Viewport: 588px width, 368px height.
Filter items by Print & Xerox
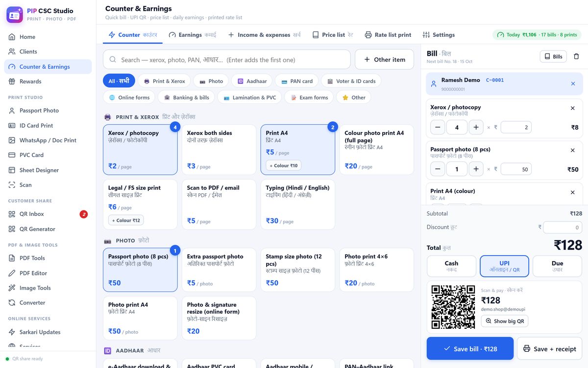164,81
